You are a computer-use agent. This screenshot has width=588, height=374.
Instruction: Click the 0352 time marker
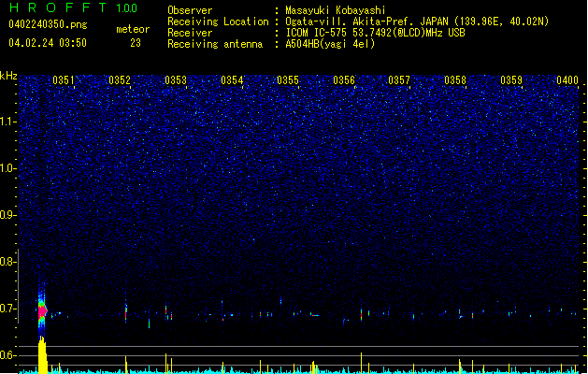click(x=120, y=80)
